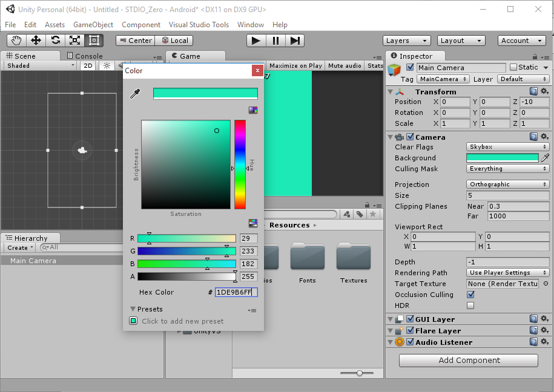Toggle Audio Listener component checkbox
The width and height of the screenshot is (554, 392).
pos(410,342)
